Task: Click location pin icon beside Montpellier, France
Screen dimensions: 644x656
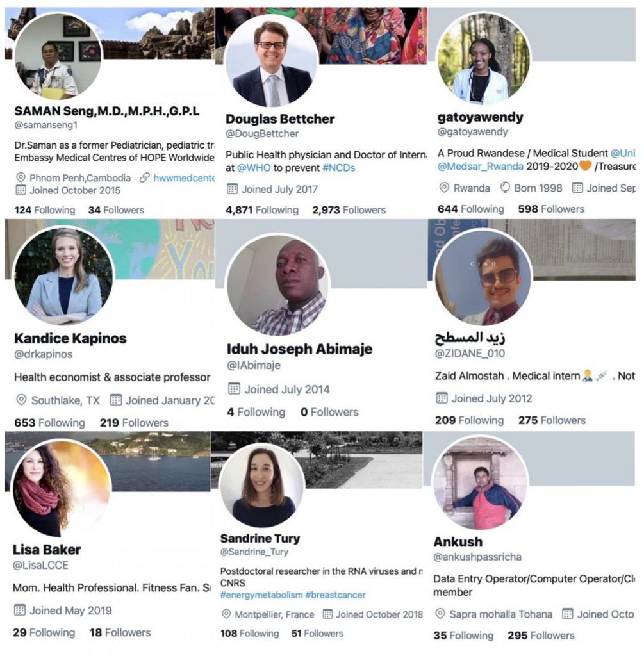Action: click(226, 614)
